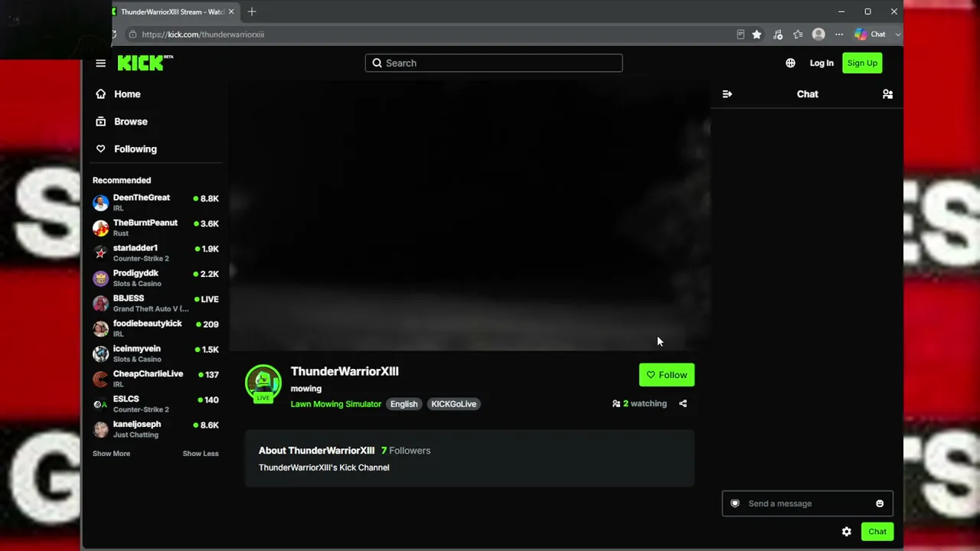Click BBJESS's avatar
Image resolution: width=980 pixels, height=551 pixels.
100,304
